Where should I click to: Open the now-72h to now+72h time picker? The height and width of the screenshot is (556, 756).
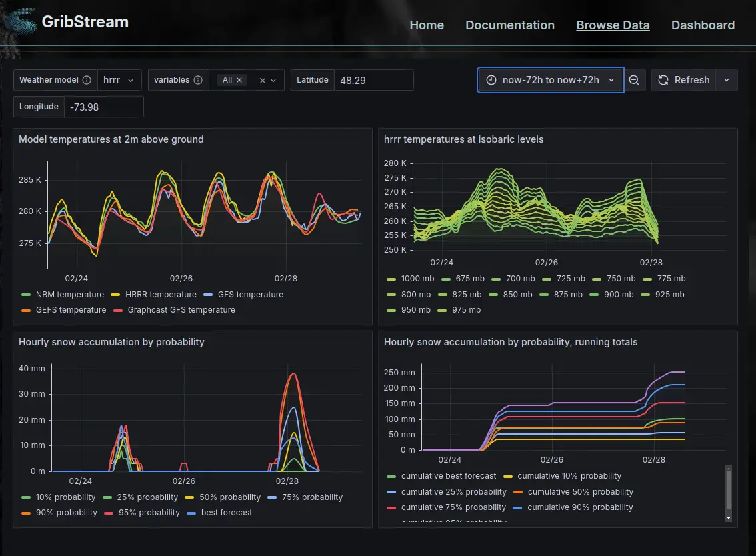[x=551, y=80]
